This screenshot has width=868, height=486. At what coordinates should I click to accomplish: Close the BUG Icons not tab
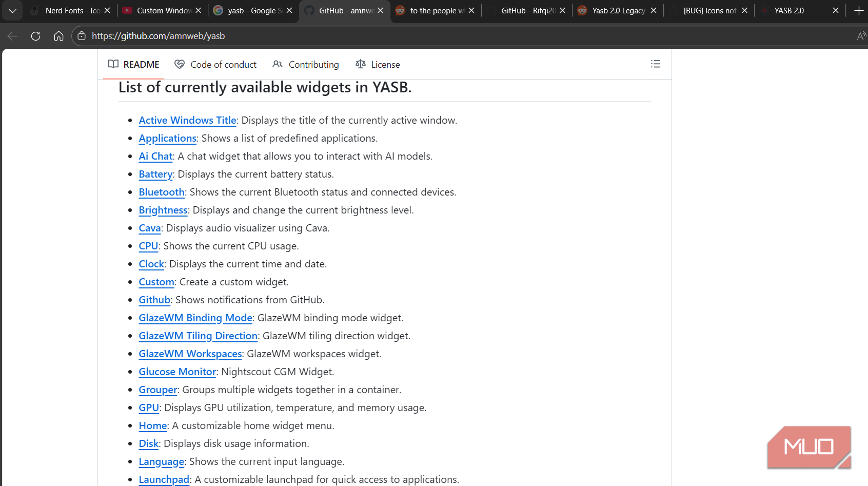[744, 10]
